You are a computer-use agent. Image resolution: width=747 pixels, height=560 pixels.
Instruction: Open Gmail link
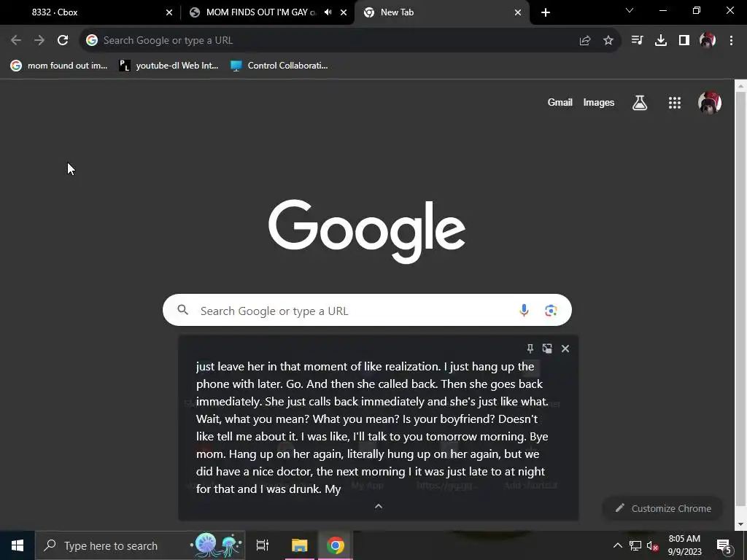[560, 102]
